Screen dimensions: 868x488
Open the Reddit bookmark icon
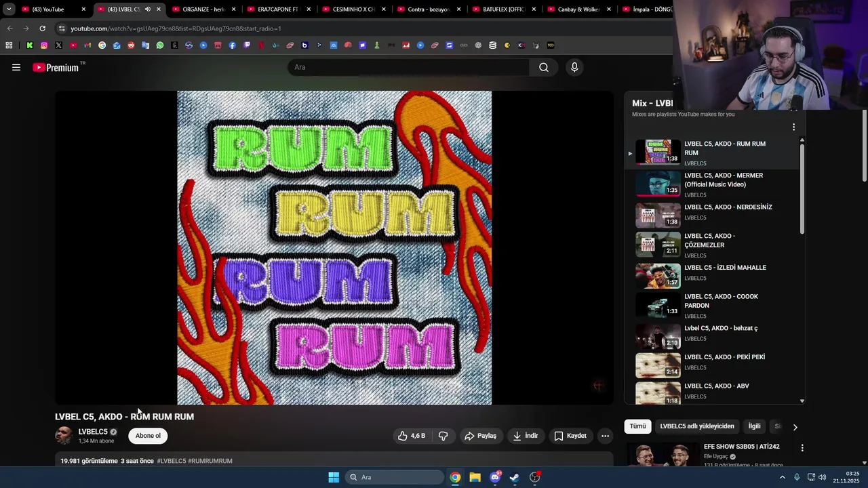131,45
